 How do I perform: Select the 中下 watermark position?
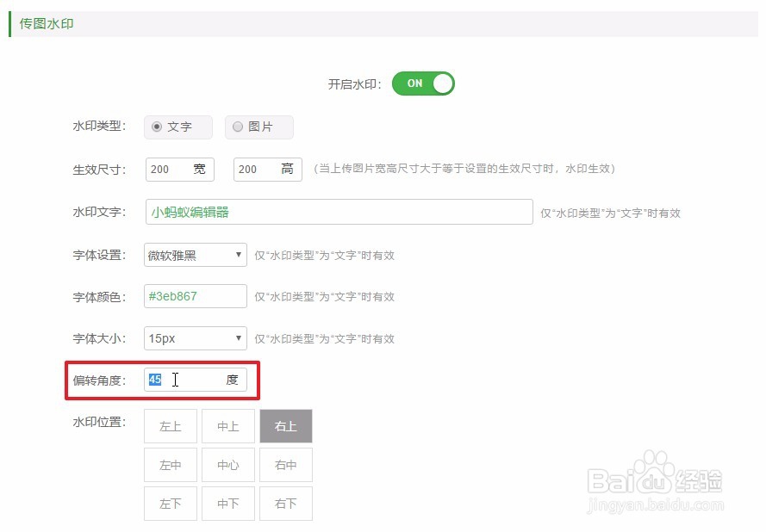[x=227, y=503]
